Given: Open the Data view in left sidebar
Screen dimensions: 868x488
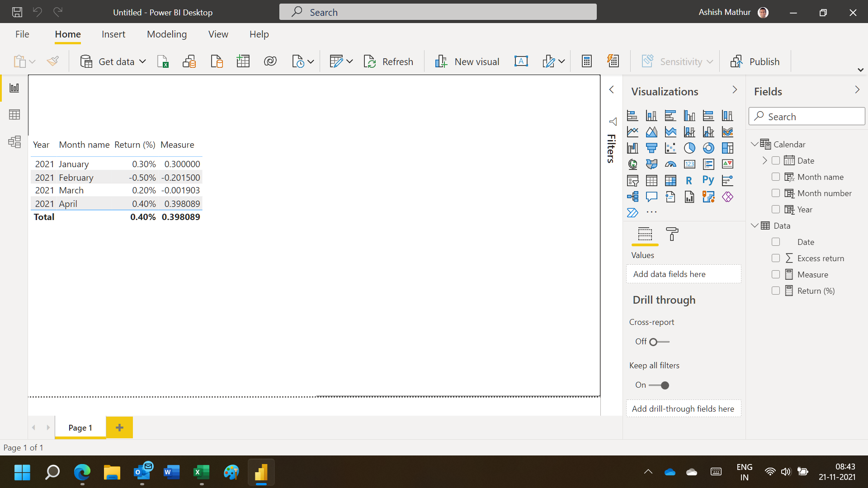Looking at the screenshot, I should (14, 115).
